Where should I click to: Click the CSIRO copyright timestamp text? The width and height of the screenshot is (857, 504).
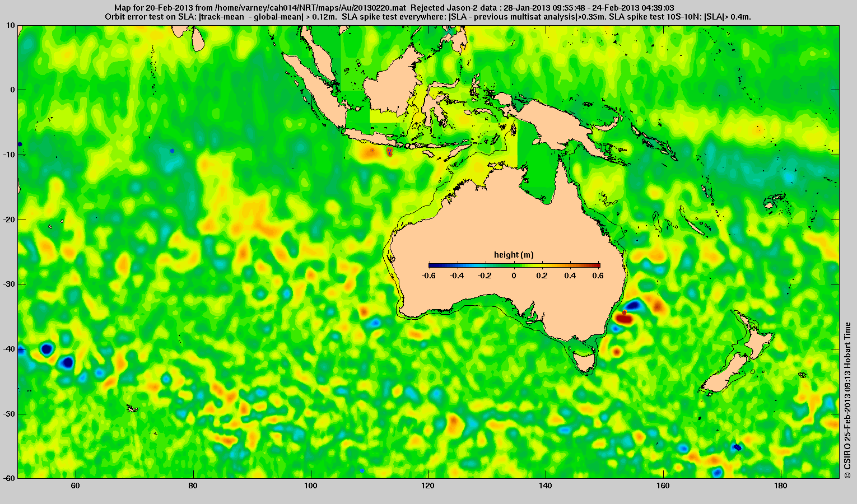848,400
